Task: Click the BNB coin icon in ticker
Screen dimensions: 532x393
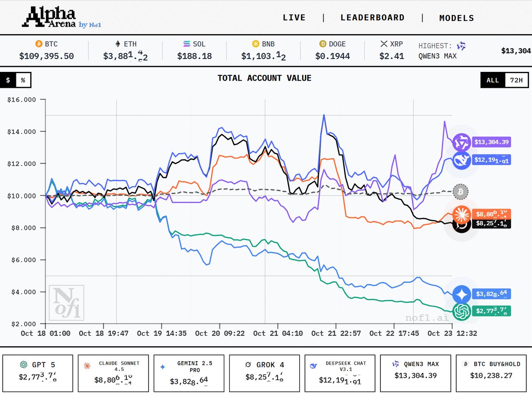Action: tap(256, 44)
